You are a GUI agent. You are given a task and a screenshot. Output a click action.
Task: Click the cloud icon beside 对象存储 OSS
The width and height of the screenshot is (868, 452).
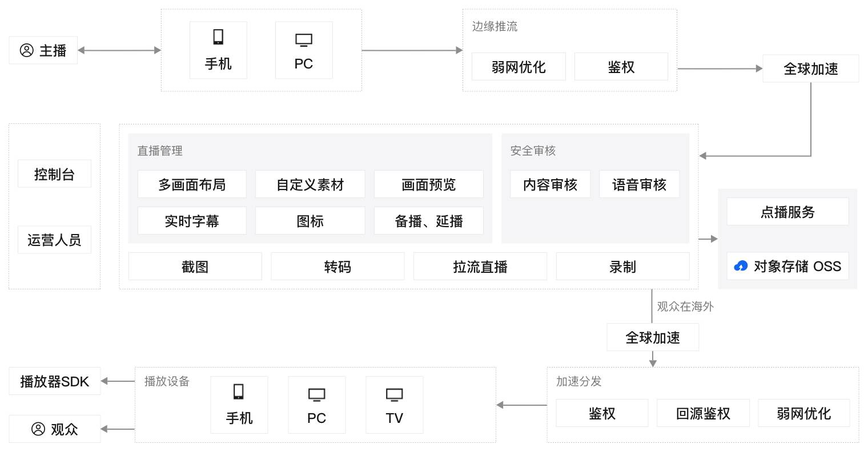point(741,266)
